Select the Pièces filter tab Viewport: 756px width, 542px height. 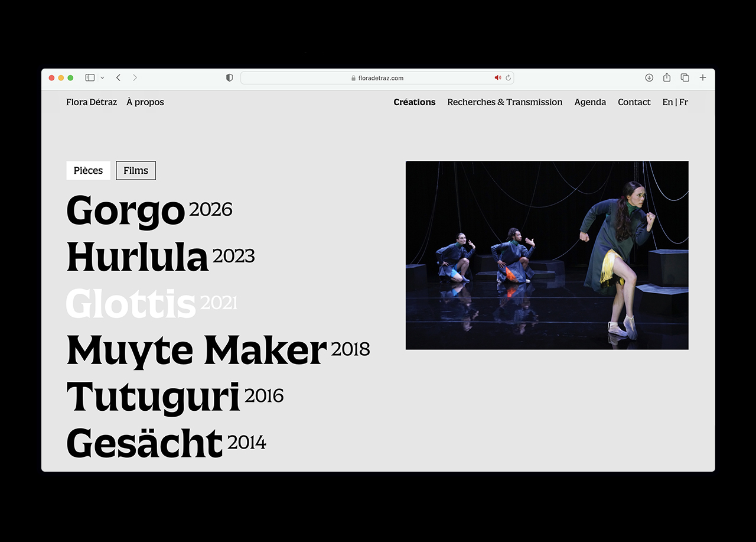[x=88, y=170]
